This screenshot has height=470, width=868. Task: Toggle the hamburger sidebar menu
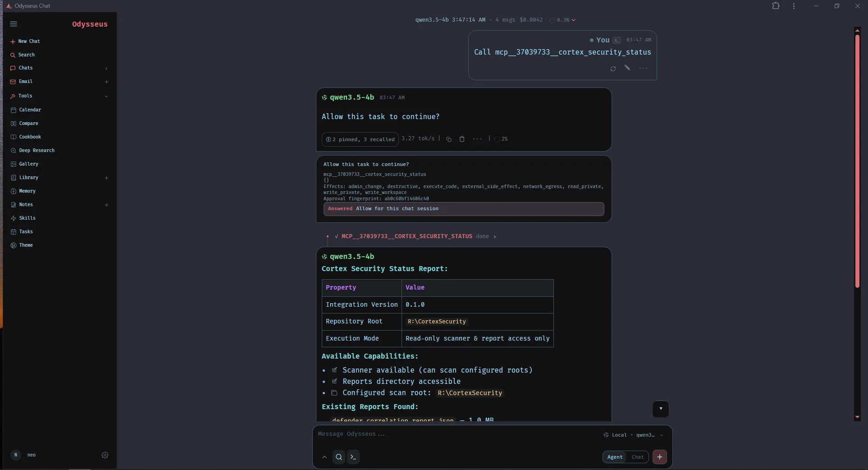point(14,24)
